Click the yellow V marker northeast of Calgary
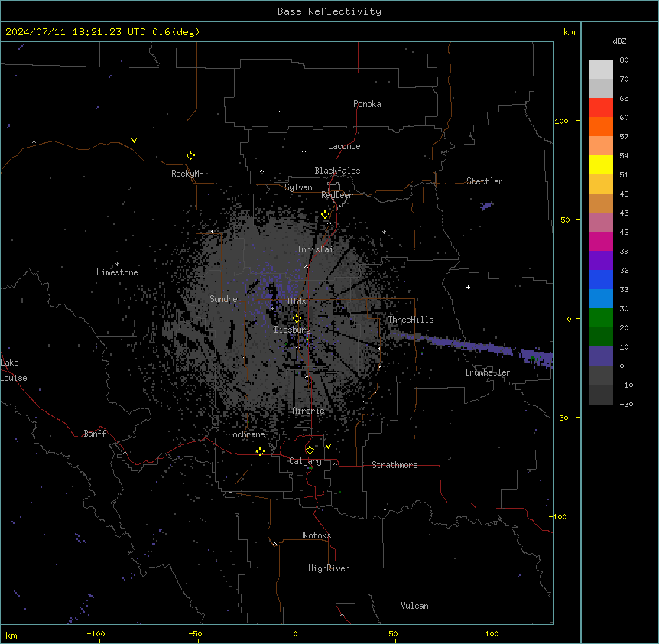The image size is (659, 644). (x=328, y=447)
